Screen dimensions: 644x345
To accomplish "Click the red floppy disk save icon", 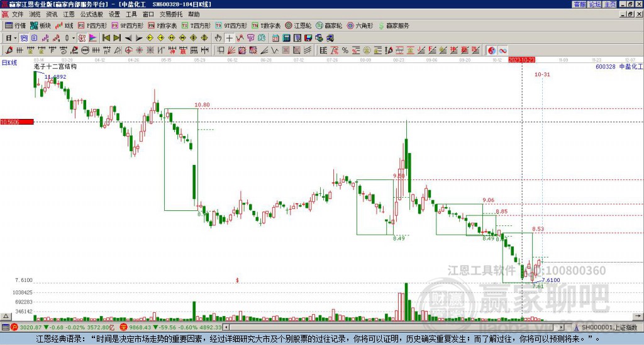I will 308,38.
